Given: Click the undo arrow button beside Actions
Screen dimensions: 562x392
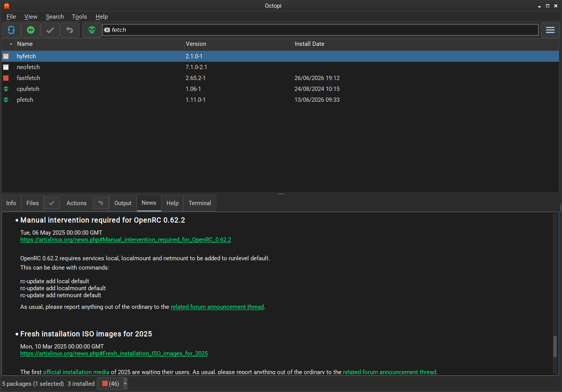Looking at the screenshot, I should [101, 203].
